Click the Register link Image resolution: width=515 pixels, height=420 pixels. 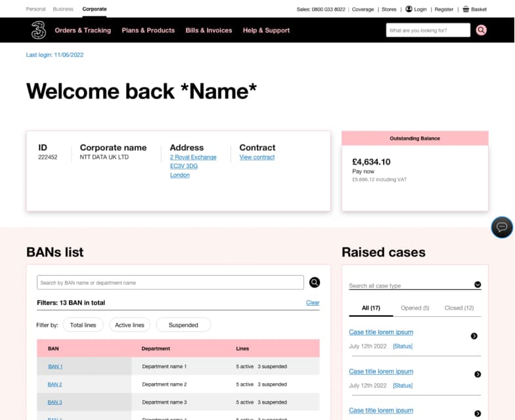click(x=444, y=9)
